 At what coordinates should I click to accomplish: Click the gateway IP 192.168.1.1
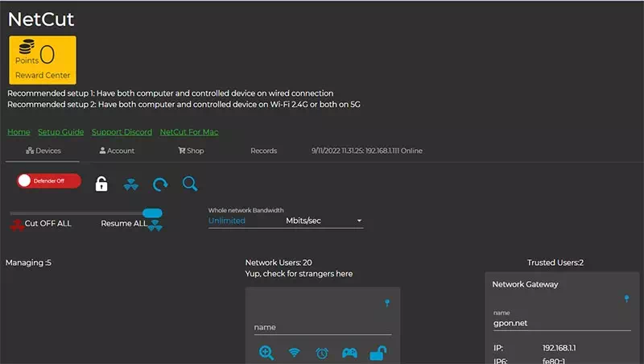click(559, 348)
